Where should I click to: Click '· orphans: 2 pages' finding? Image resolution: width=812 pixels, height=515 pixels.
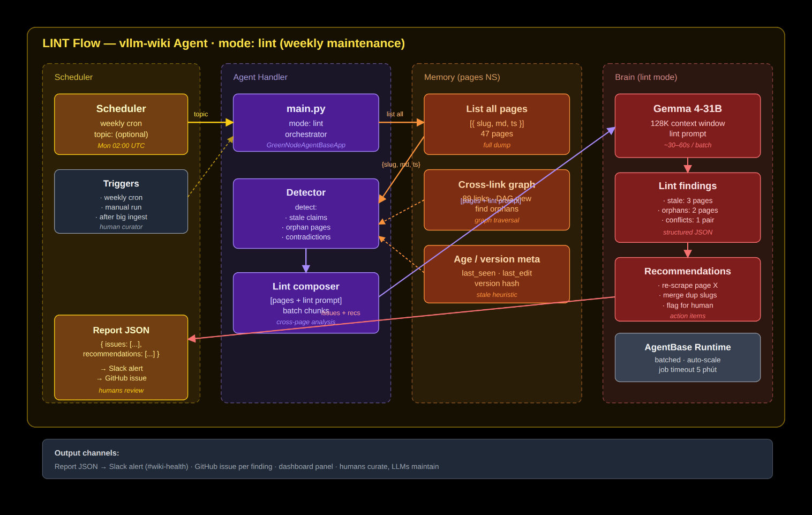coord(688,211)
